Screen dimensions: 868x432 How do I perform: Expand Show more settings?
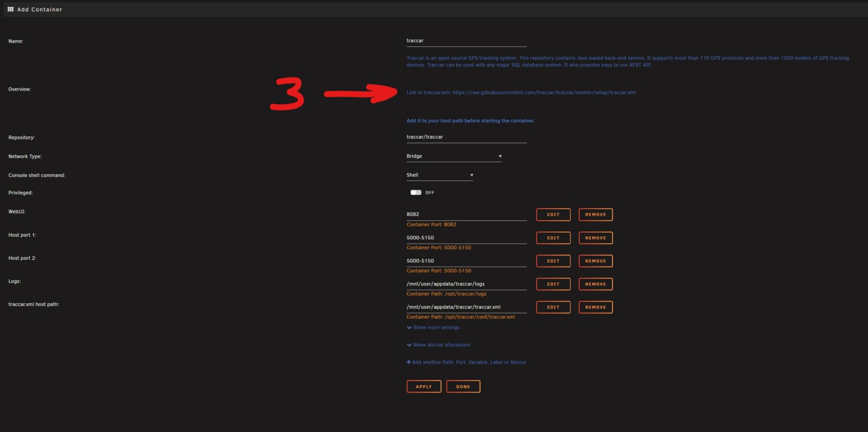(x=436, y=328)
